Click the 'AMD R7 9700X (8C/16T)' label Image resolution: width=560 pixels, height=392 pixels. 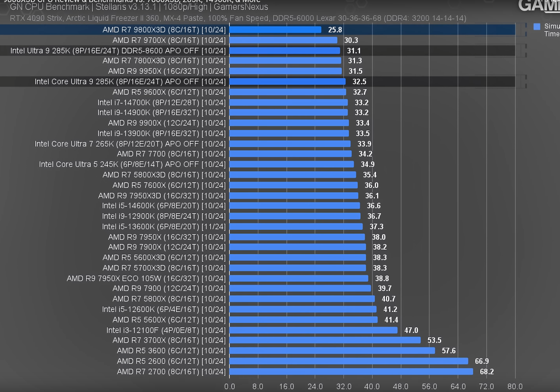pyautogui.click(x=169, y=40)
